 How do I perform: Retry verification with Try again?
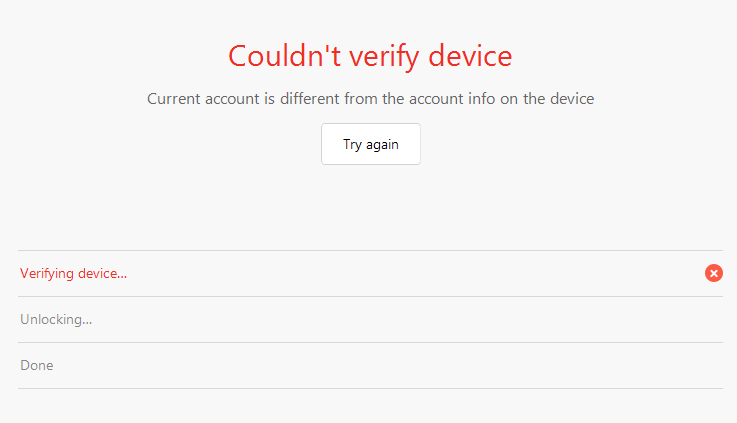[370, 144]
